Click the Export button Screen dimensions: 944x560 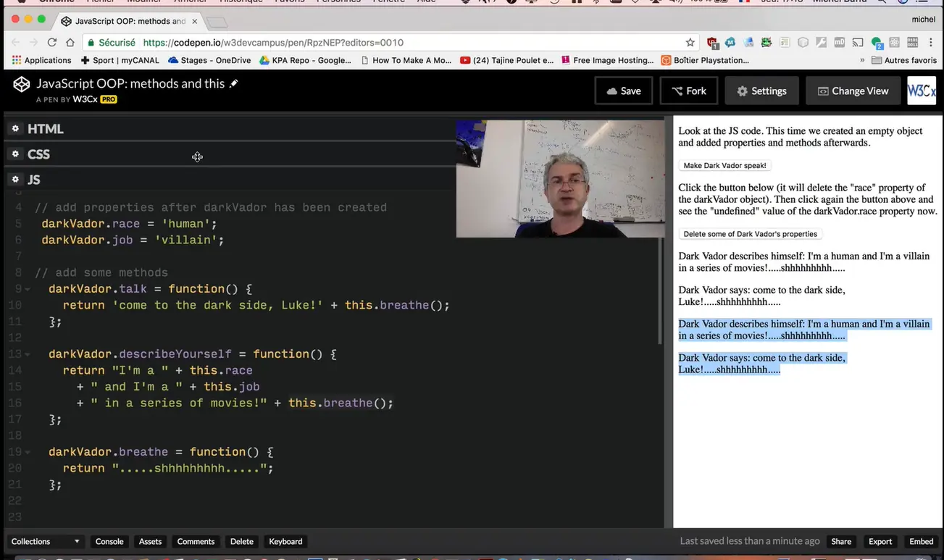click(x=880, y=541)
